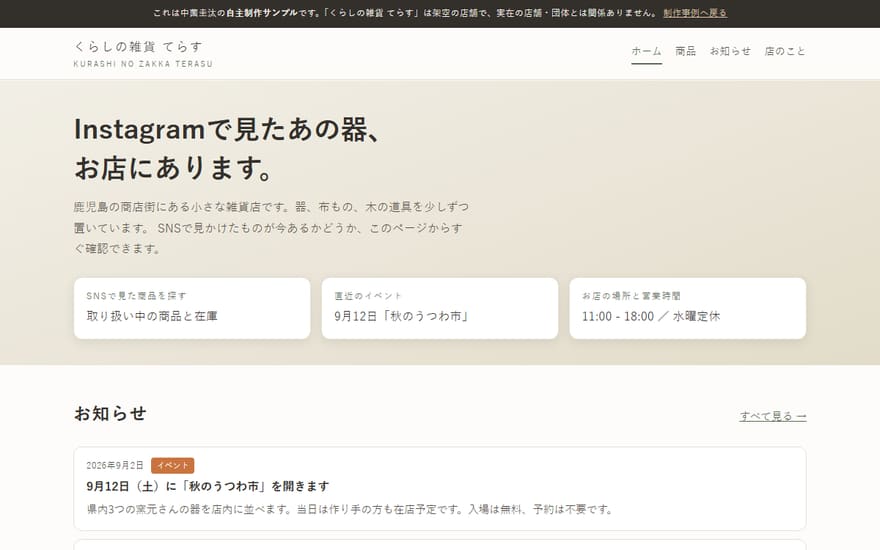The image size is (880, 550).
Task: Click the news summary starting 県内3つの窯元さん
Action: click(x=350, y=509)
